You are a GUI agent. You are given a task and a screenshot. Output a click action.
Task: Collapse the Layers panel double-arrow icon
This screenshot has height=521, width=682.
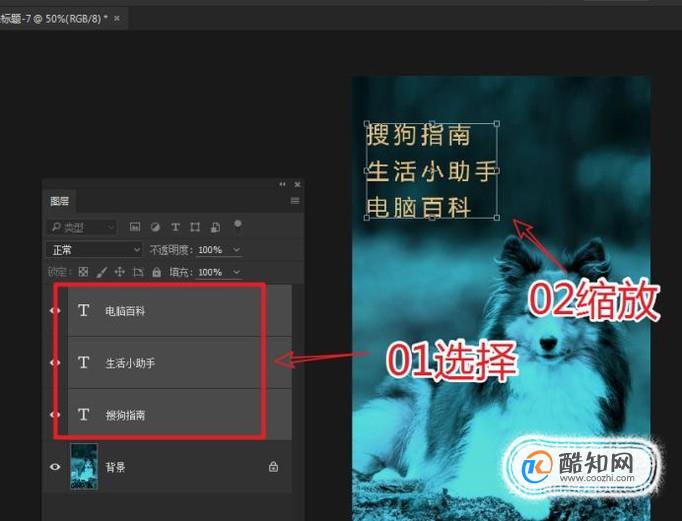pos(282,184)
